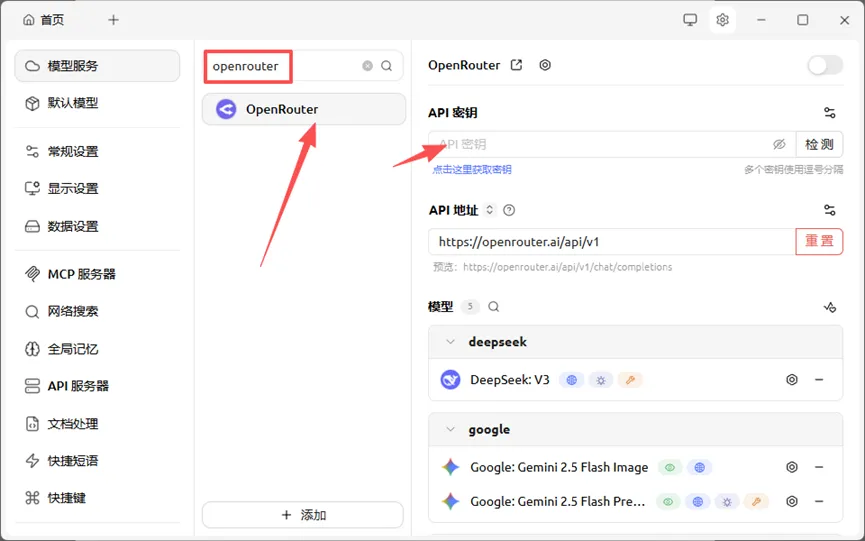The height and width of the screenshot is (541, 865).
Task: Click the Google: Gemini 2.5 Flash Image name
Action: pyautogui.click(x=559, y=468)
